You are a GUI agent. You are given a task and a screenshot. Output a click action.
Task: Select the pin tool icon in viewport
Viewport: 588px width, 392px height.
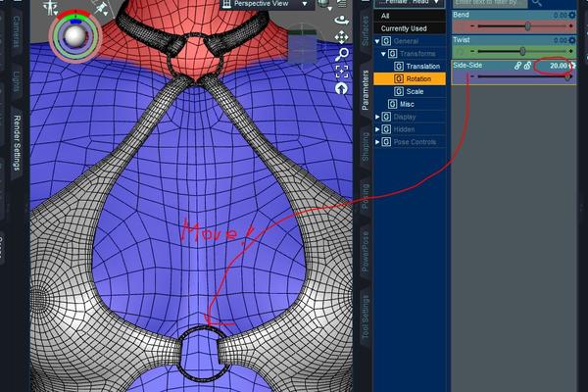[x=101, y=8]
